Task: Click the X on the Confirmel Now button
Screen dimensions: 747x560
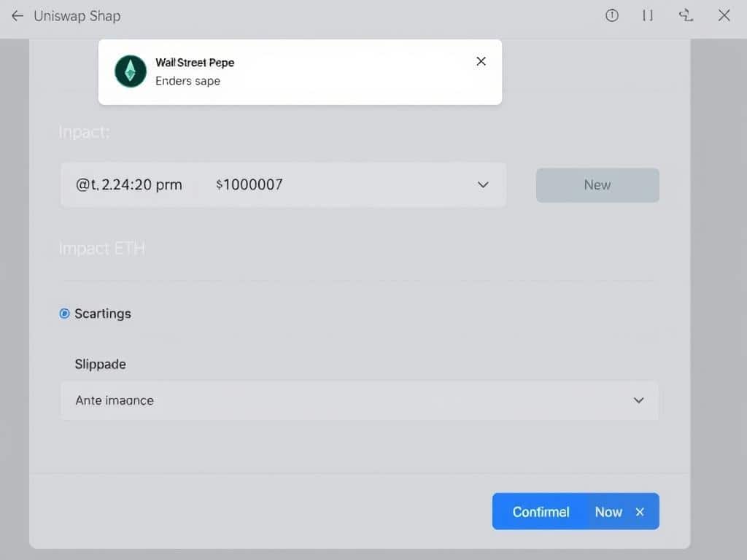Action: (640, 511)
